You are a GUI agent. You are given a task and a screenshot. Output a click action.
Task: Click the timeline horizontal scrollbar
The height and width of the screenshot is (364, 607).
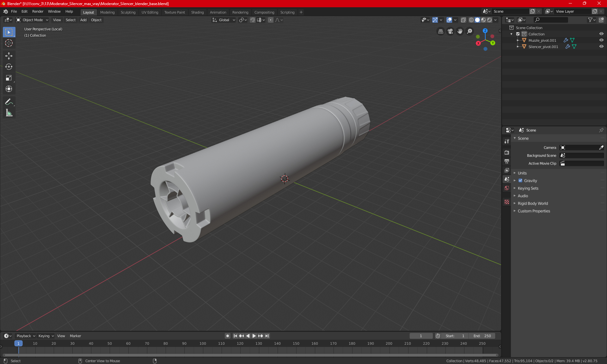pos(250,355)
